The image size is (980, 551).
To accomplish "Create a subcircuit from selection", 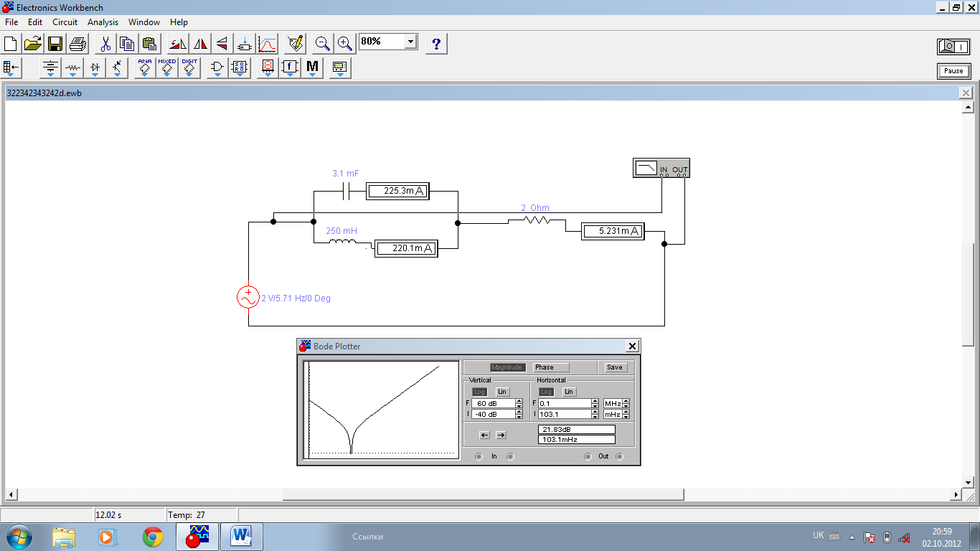I will [245, 44].
